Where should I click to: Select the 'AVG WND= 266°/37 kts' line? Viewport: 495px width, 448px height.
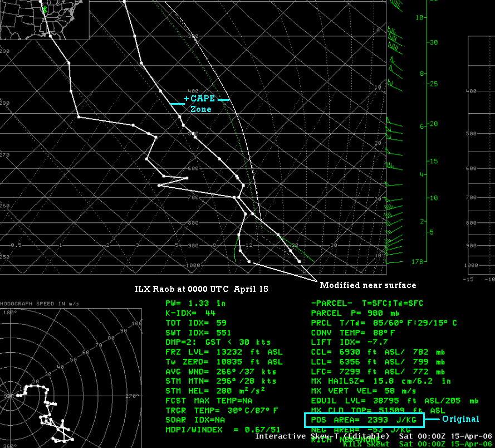tap(221, 372)
